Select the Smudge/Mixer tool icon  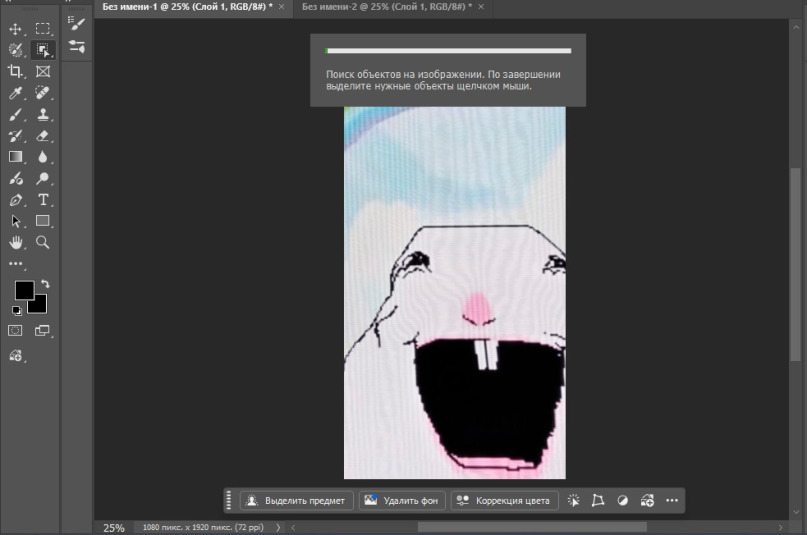click(15, 179)
